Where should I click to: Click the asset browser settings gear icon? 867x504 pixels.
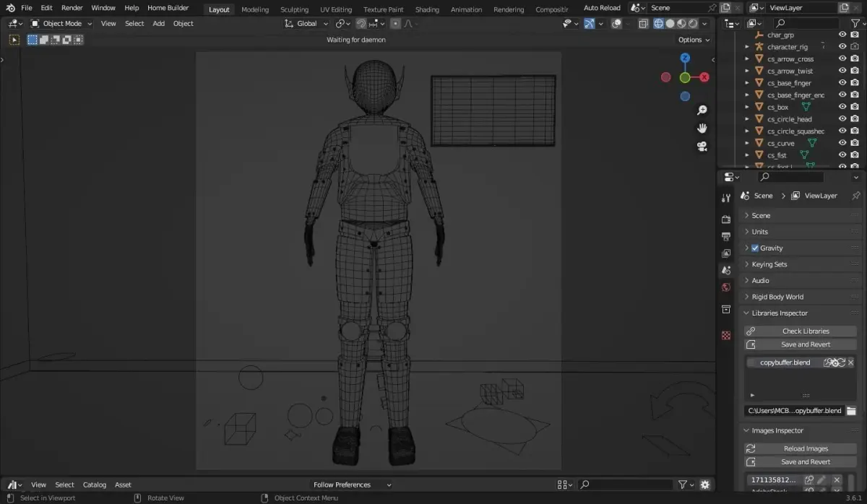[x=705, y=485]
